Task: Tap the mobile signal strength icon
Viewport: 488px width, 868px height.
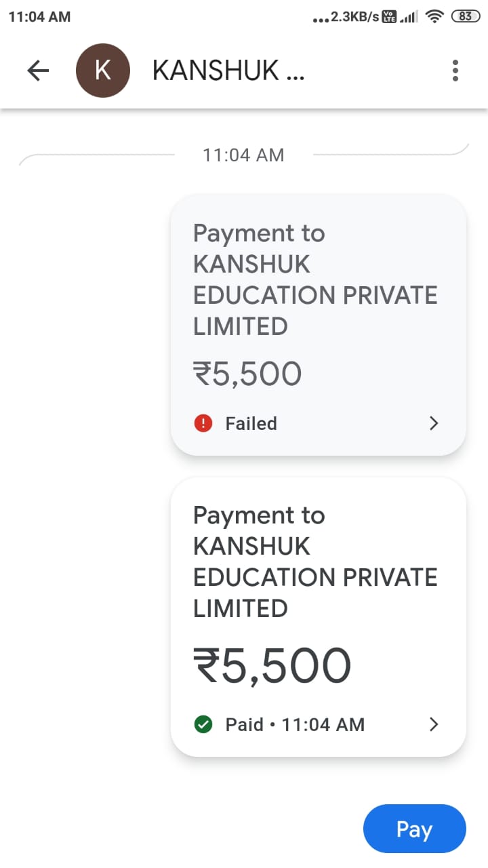Action: coord(409,16)
